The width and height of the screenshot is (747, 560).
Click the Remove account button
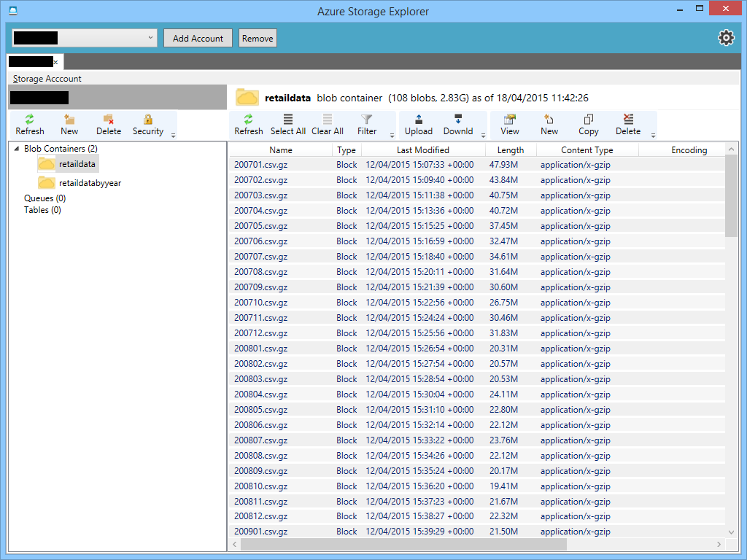tap(258, 38)
